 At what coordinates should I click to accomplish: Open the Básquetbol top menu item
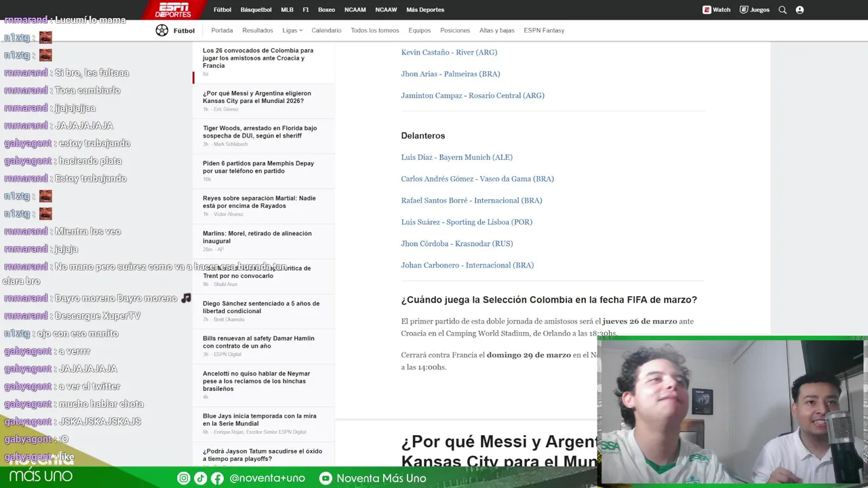pyautogui.click(x=256, y=10)
